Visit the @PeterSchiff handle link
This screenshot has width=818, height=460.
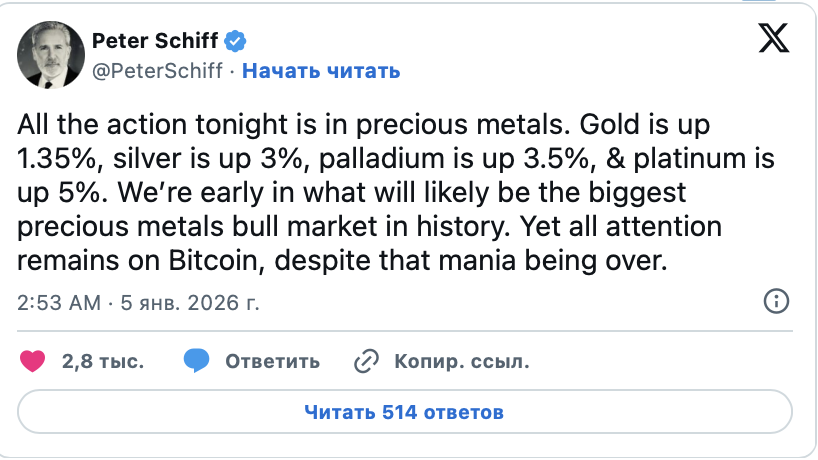coord(158,70)
